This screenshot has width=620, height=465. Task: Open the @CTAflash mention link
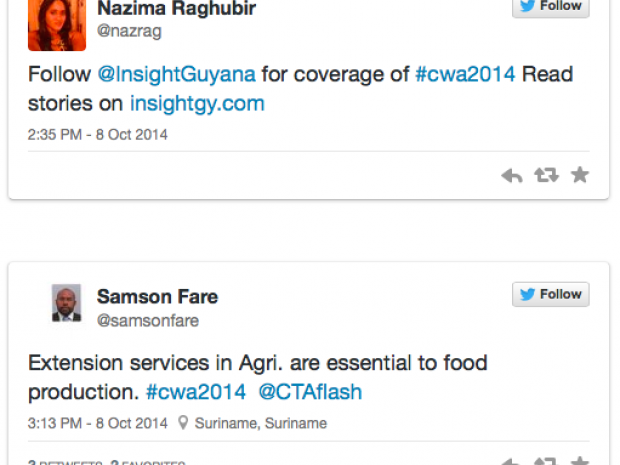click(x=310, y=392)
